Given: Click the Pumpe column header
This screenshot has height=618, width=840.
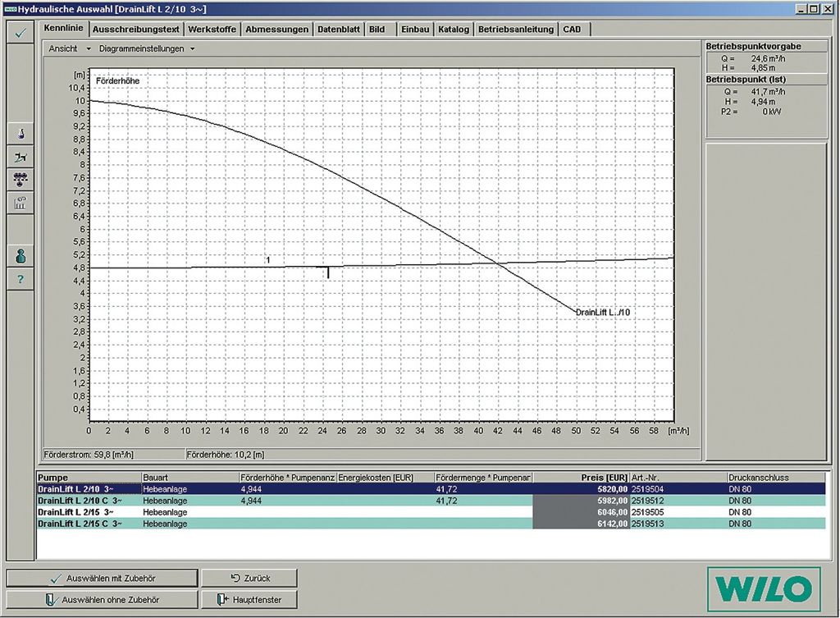Looking at the screenshot, I should (x=89, y=478).
